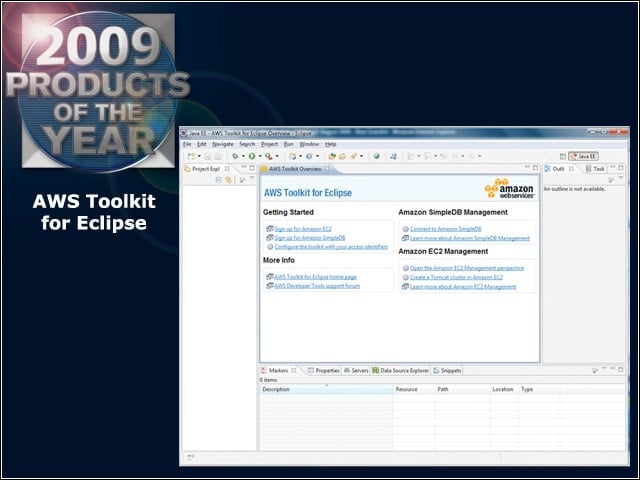Viewport: 640px width, 480px height.
Task: Open the Debug configurations dropdown arrow
Action: [x=243, y=156]
